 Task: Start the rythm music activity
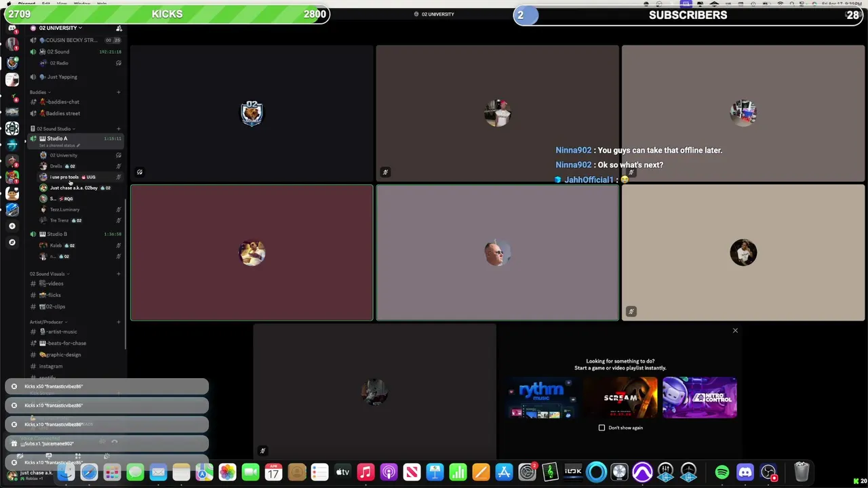tap(541, 398)
